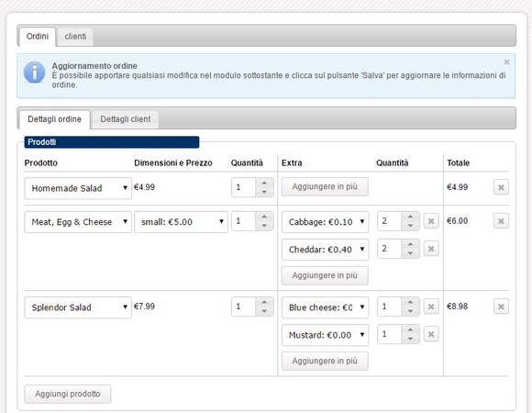Increase Splendor Salad quantity
The image size is (532, 413).
coord(264,302)
